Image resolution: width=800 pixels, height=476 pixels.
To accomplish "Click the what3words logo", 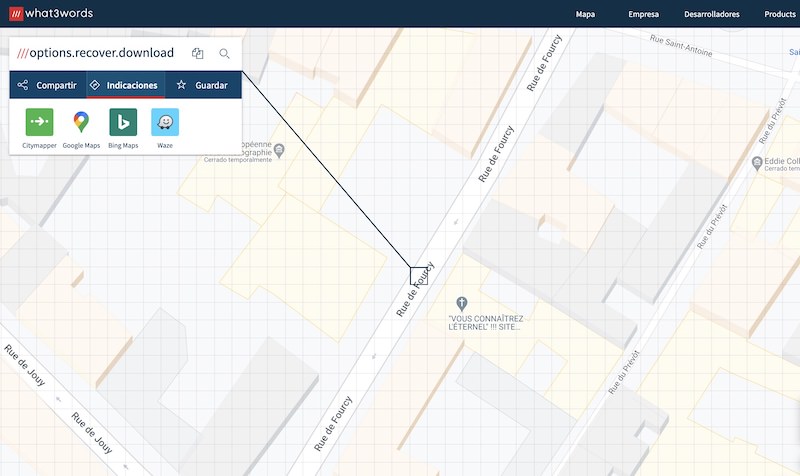I will pos(51,13).
